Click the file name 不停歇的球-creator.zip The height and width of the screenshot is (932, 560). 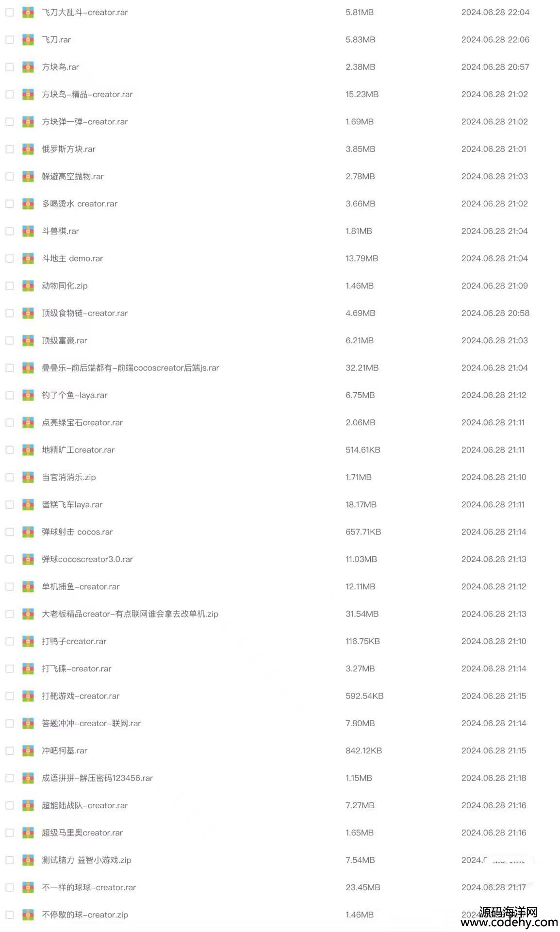coord(85,915)
